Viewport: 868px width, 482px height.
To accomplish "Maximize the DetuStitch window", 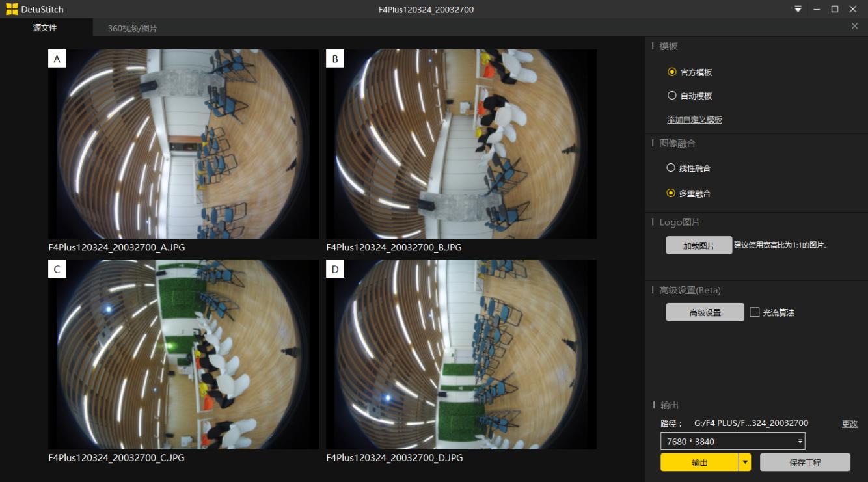I will [834, 9].
